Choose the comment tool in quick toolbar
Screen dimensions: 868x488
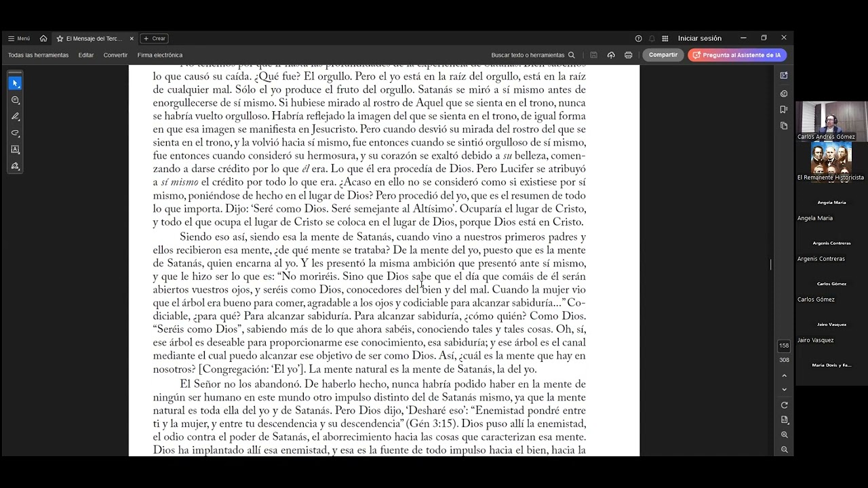point(15,100)
